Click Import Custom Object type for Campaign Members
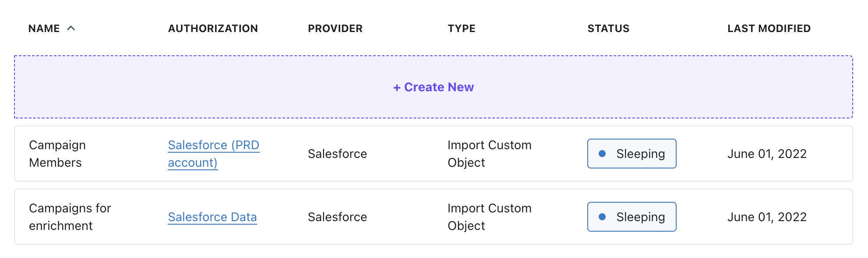The width and height of the screenshot is (868, 258). [489, 154]
